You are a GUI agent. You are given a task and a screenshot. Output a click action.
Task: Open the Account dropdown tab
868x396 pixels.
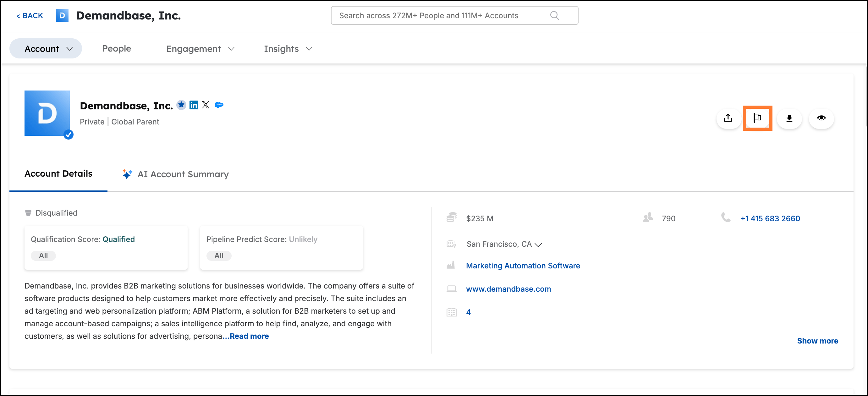tap(46, 49)
